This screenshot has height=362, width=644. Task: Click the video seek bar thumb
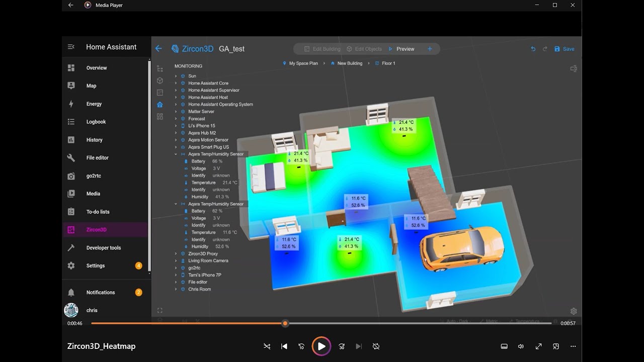pos(285,323)
